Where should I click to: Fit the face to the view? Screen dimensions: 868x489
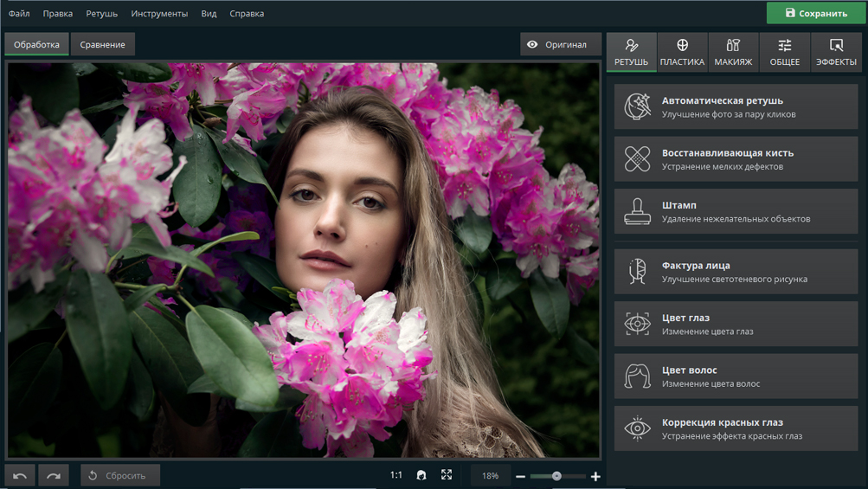point(421,476)
